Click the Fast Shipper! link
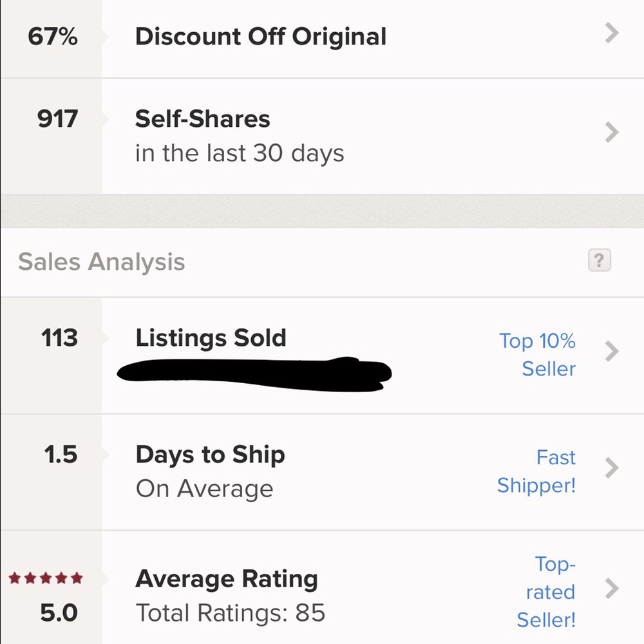Image resolution: width=644 pixels, height=644 pixels. (536, 471)
